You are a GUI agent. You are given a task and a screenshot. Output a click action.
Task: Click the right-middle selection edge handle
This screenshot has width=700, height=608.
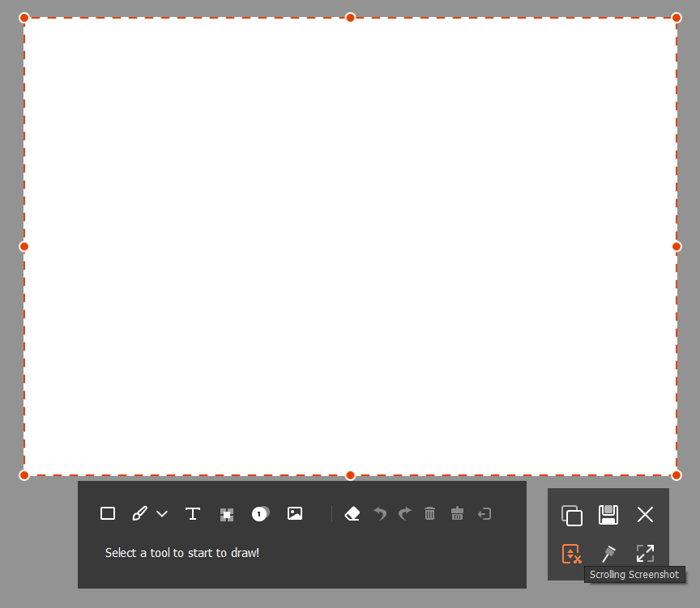(677, 247)
